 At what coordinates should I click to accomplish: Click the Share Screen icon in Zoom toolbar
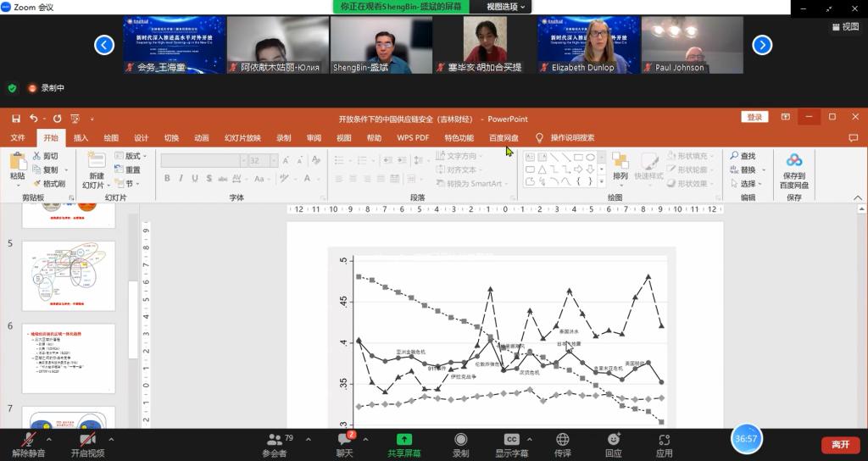click(404, 440)
